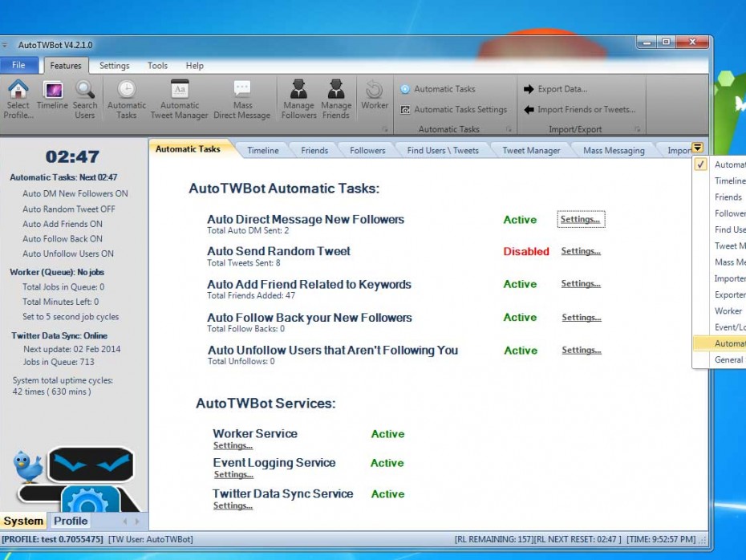The width and height of the screenshot is (746, 560).
Task: Expand the Automatic Tasks ribbon group launcher
Action: [509, 129]
